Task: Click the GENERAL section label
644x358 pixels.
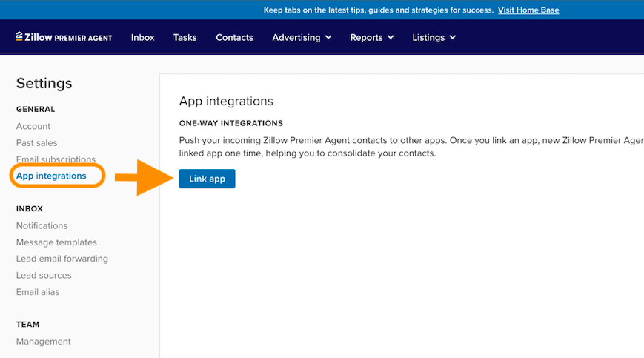Action: [x=36, y=109]
